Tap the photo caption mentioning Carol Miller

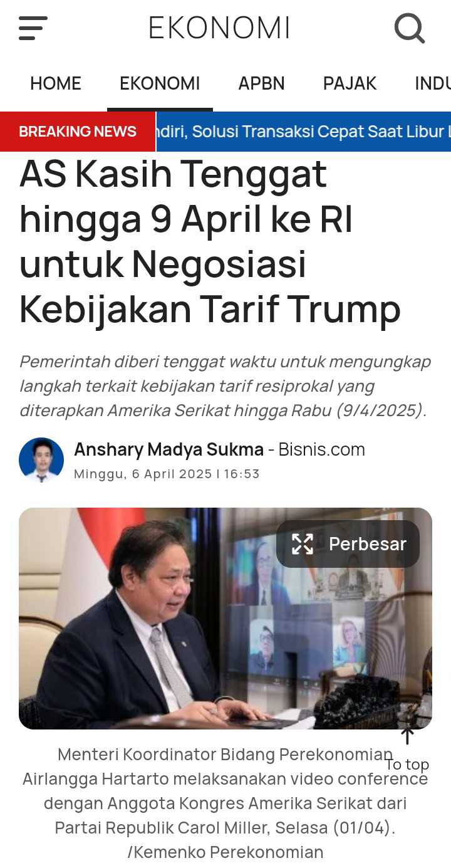point(225,803)
